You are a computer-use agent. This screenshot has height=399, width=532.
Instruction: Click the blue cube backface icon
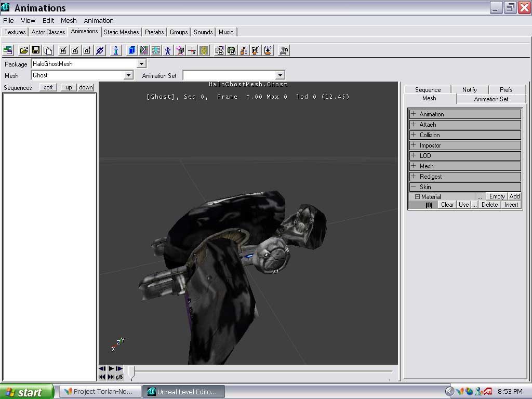(131, 50)
